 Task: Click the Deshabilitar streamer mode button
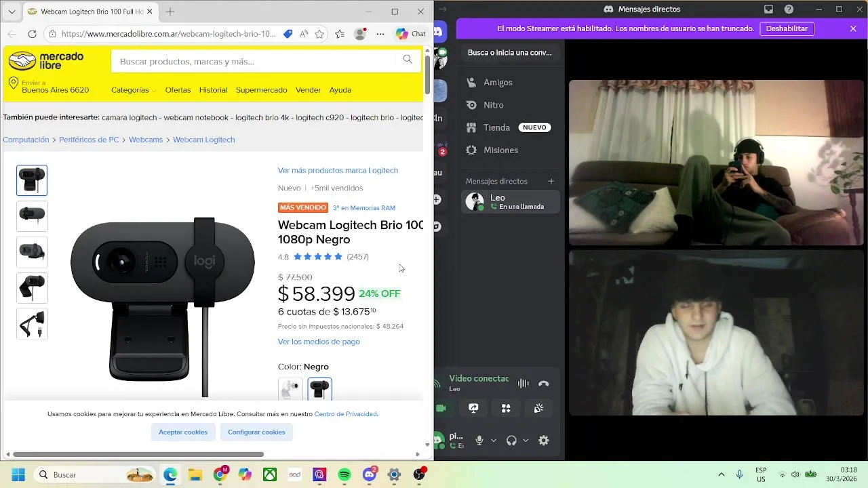point(787,28)
